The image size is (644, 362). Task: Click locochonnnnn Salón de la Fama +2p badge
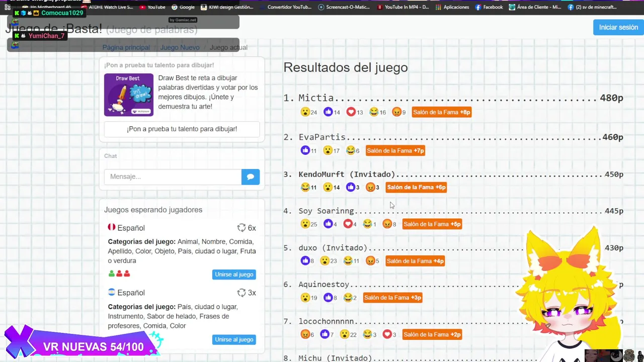point(432,334)
